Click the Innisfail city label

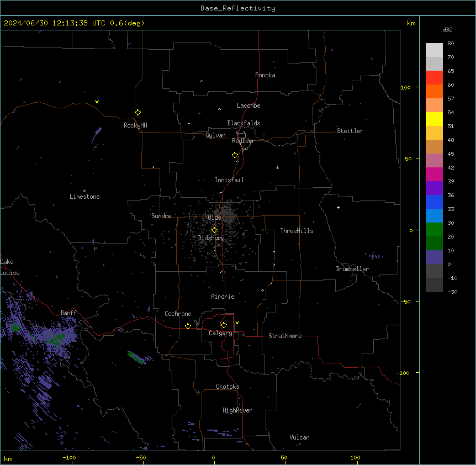pyautogui.click(x=229, y=180)
